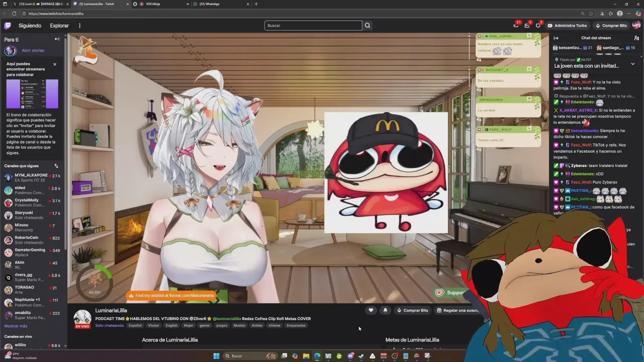
Task: Click X_AKRAT_ASTRO_X username in chat
Action: [578, 110]
